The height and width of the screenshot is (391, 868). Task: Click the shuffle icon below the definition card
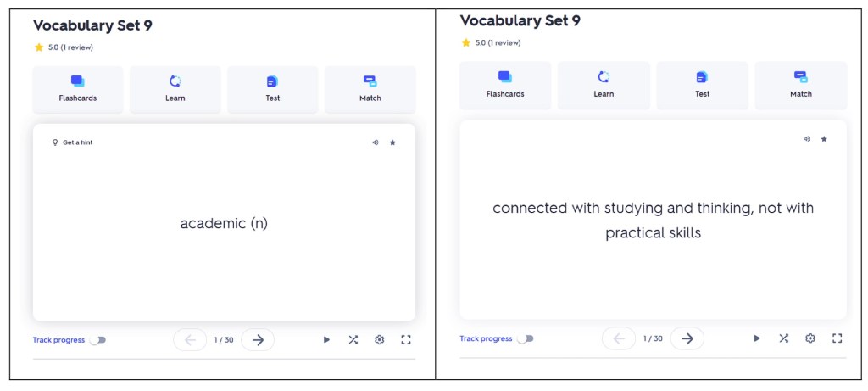[x=784, y=338]
